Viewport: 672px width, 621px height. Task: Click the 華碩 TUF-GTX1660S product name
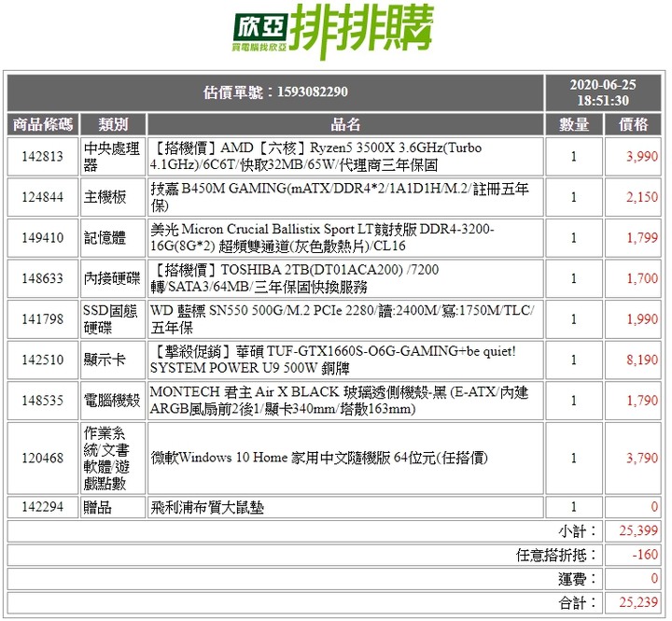click(x=332, y=360)
